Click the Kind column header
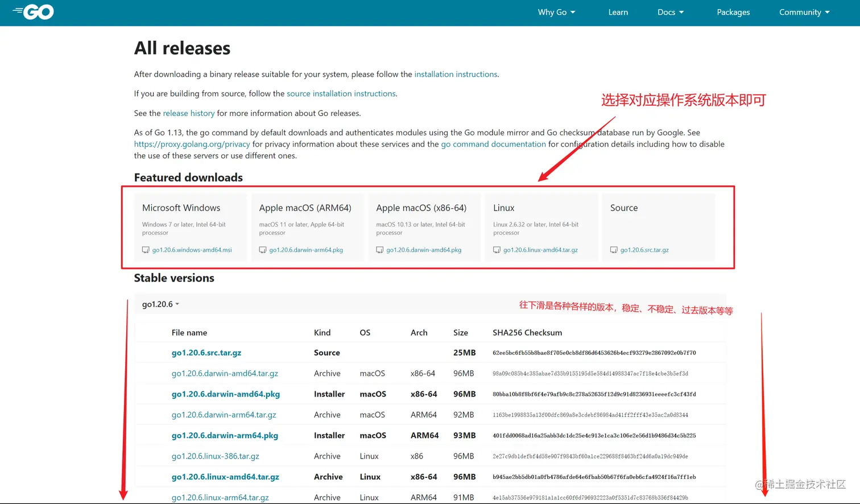 tap(322, 332)
